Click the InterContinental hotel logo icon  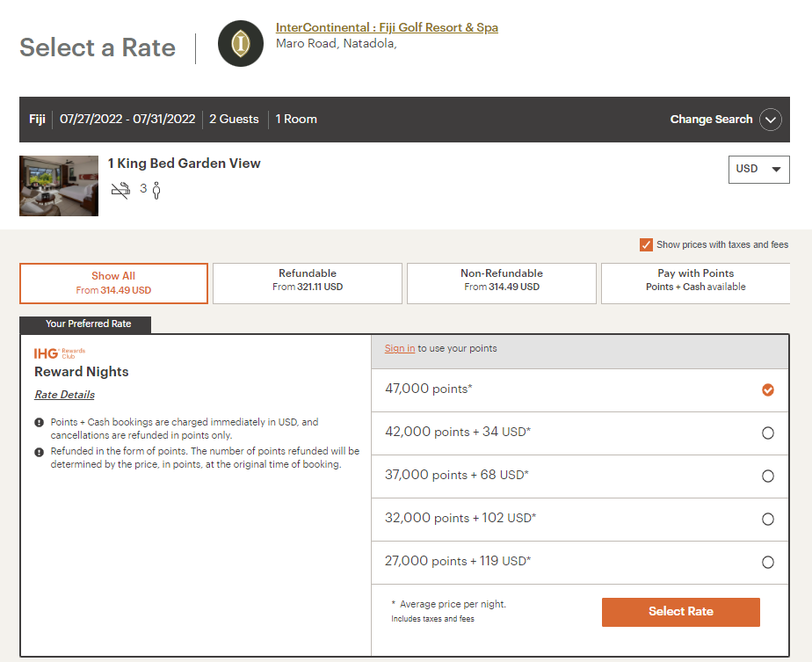tap(241, 43)
